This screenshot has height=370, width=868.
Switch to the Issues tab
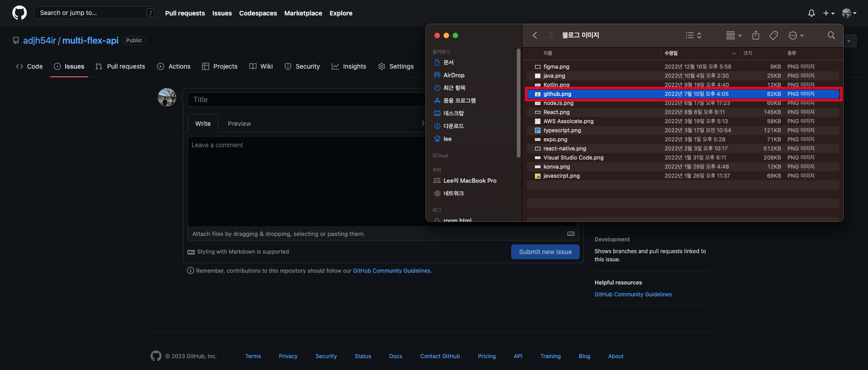(x=69, y=66)
